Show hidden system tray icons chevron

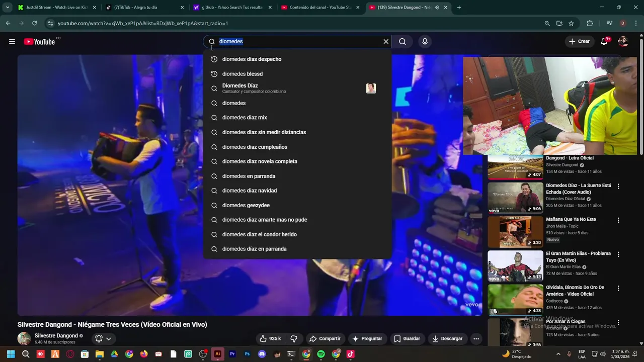pos(558,354)
